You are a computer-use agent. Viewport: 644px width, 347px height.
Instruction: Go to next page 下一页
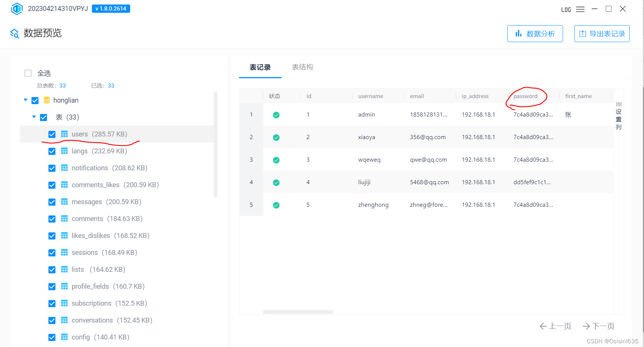[598, 326]
